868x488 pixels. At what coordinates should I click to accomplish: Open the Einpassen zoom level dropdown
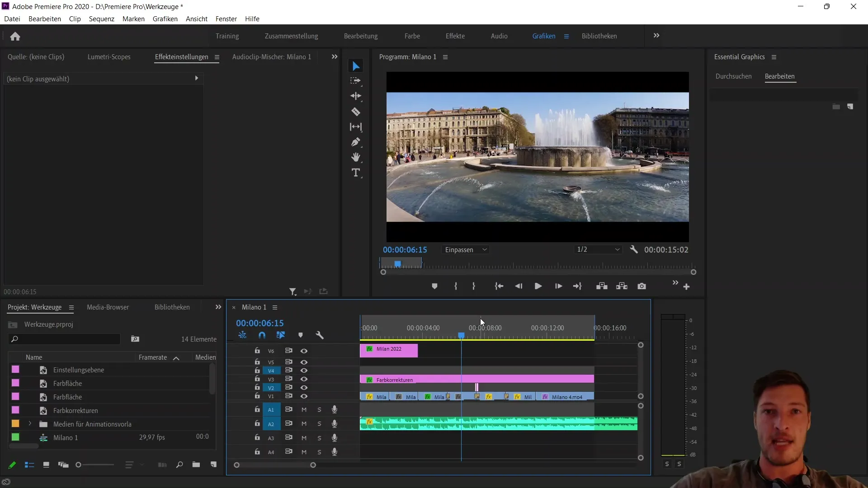click(x=466, y=250)
